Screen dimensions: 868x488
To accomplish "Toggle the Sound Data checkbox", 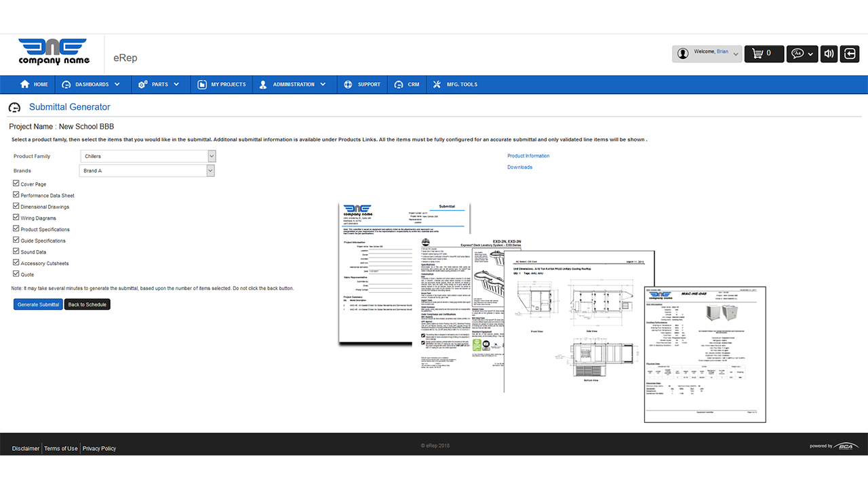I will pyautogui.click(x=16, y=251).
